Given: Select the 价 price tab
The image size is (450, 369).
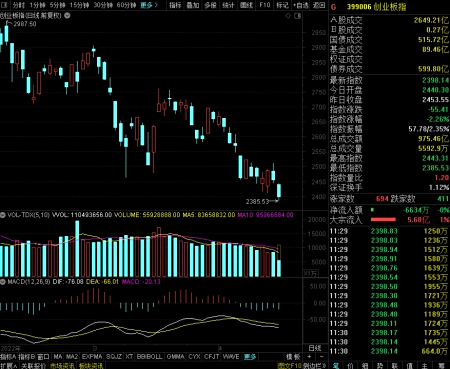Looking at the screenshot, I should coord(350,366).
